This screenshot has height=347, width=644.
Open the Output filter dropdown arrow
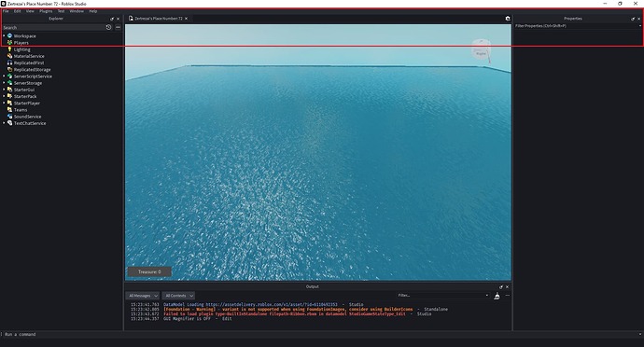coord(487,296)
